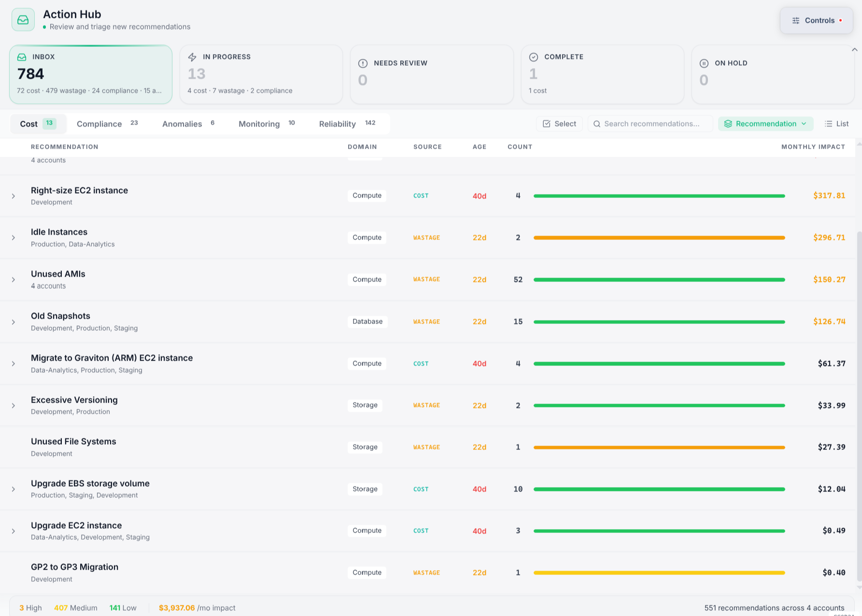This screenshot has height=616, width=862.
Task: Open the On Hold status card
Action: (x=773, y=74)
